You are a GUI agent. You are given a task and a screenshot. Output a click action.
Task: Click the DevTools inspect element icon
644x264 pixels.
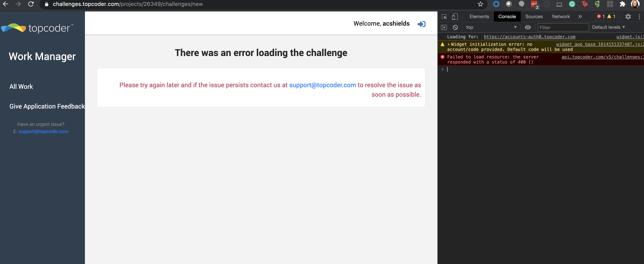pyautogui.click(x=444, y=17)
